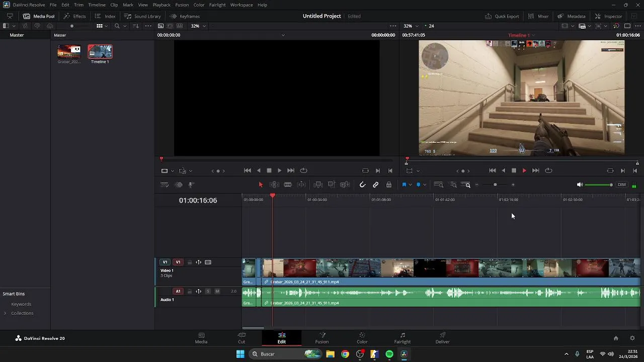This screenshot has height=362, width=644.
Task: Add a blue flag to the clip
Action: coord(404,185)
